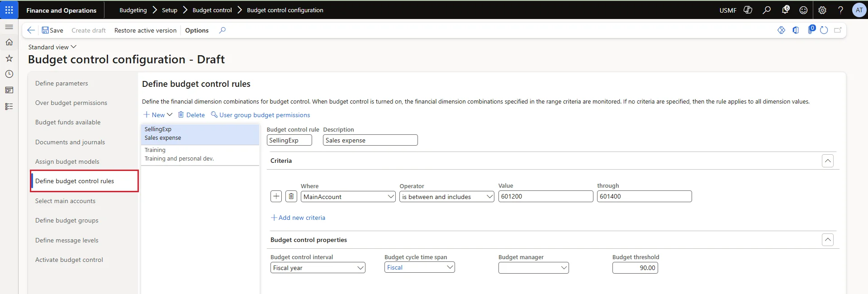Click Setup breadcrumb link
Image resolution: width=868 pixels, height=294 pixels.
tap(170, 10)
